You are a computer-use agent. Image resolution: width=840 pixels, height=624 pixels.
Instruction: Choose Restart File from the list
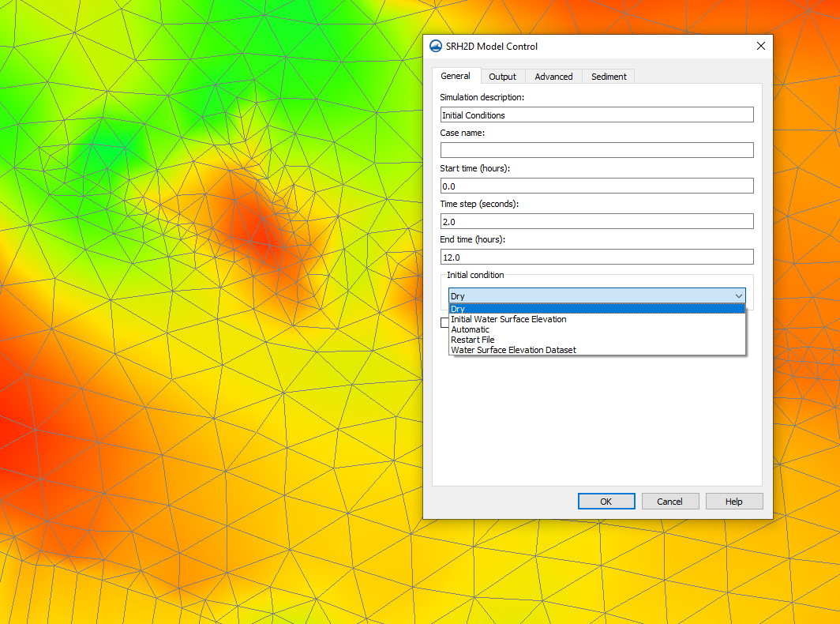473,340
